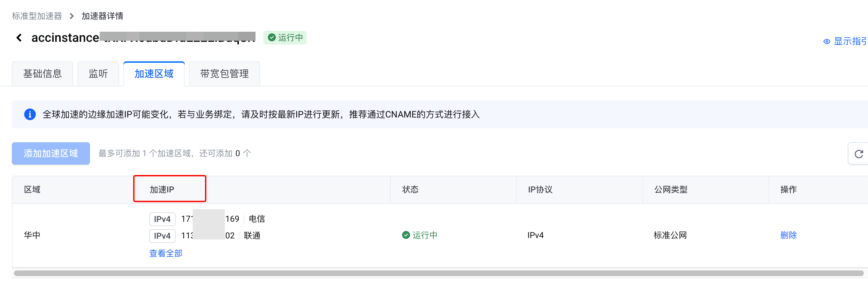The width and height of the screenshot is (868, 290).
Task: Open the 基础信息 tab
Action: 43,74
